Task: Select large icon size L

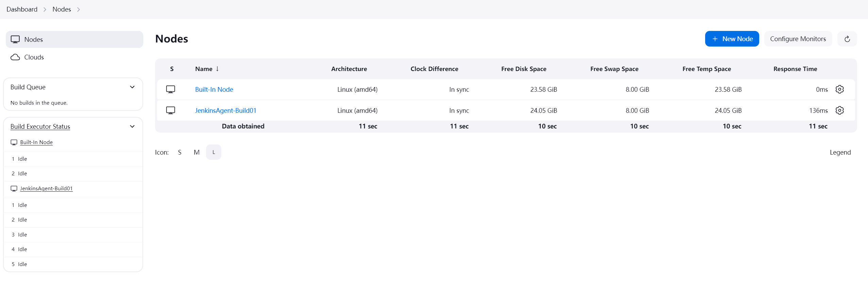Action: [214, 152]
